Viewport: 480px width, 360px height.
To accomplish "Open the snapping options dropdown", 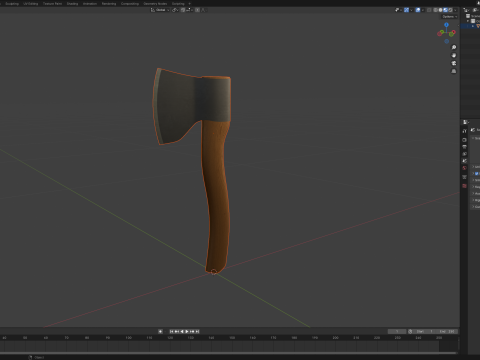I will point(189,10).
